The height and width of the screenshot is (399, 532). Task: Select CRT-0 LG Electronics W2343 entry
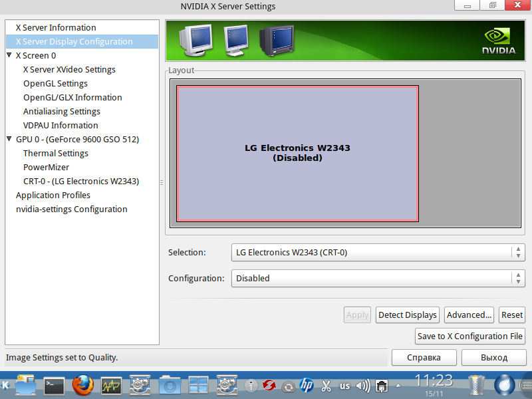pyautogui.click(x=82, y=181)
